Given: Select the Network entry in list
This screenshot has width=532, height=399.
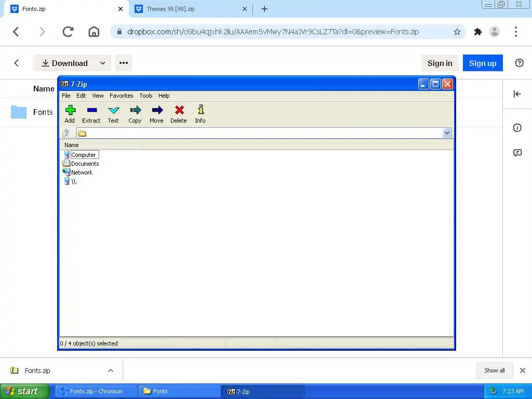Looking at the screenshot, I should 78,172.
